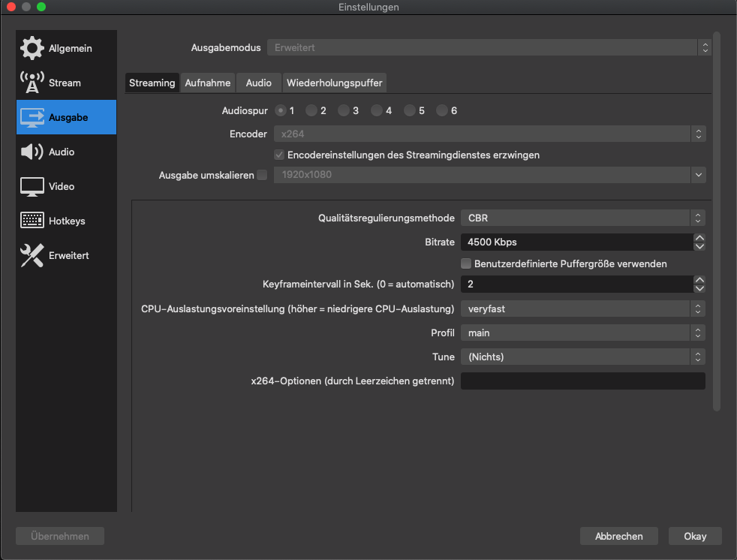Toggle the Ausgabe umskalieren checkbox
Viewport: 737px width, 560px height.
tap(261, 175)
